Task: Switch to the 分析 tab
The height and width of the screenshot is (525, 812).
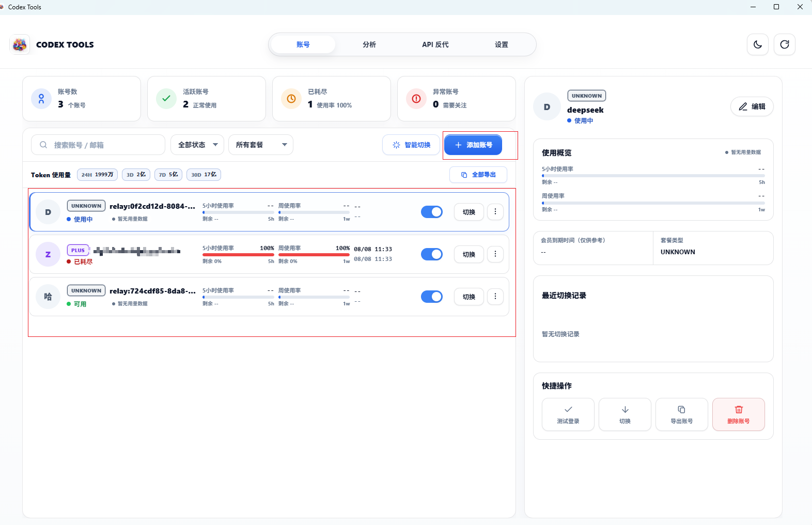Action: [x=369, y=45]
